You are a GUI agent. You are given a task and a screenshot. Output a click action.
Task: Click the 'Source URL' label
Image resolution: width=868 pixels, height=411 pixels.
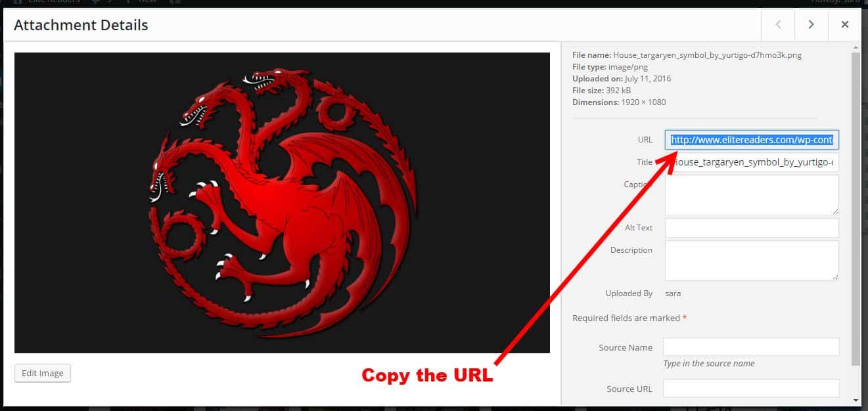(x=629, y=389)
